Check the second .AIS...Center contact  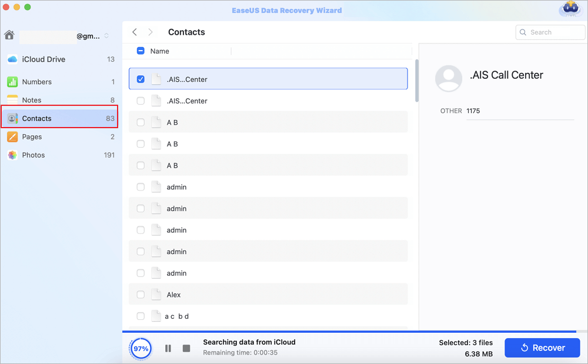(141, 101)
